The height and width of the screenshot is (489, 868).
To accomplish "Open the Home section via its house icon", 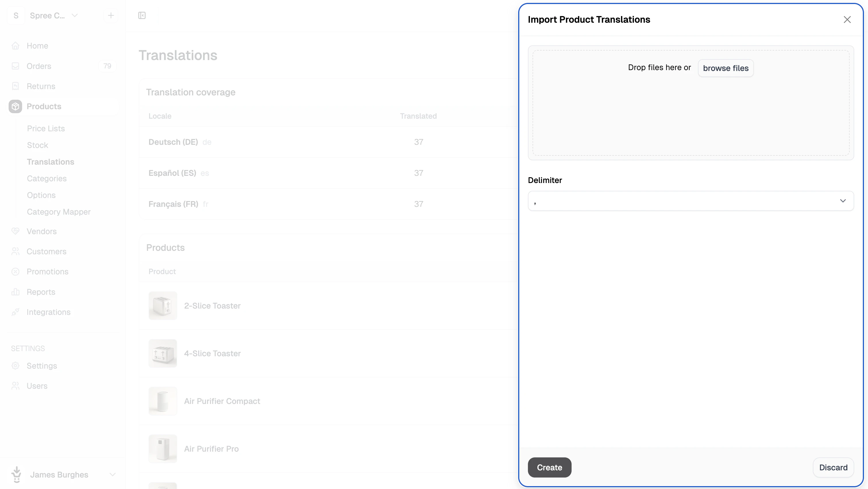I will click(16, 45).
